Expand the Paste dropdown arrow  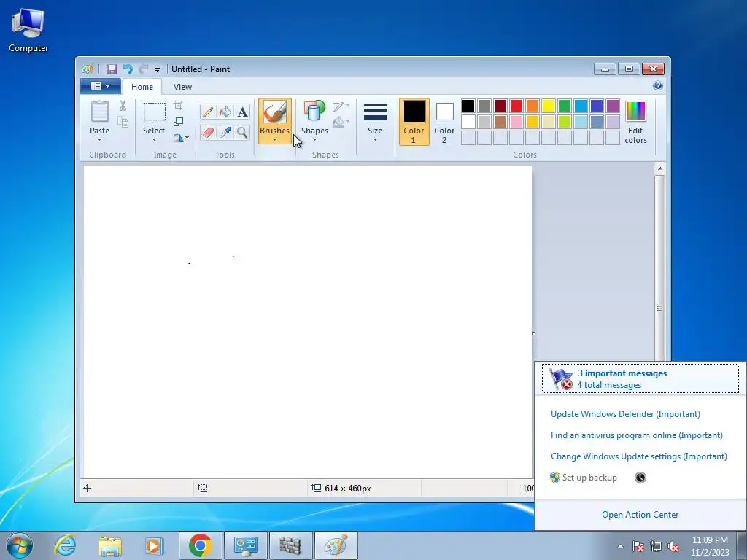[99, 139]
